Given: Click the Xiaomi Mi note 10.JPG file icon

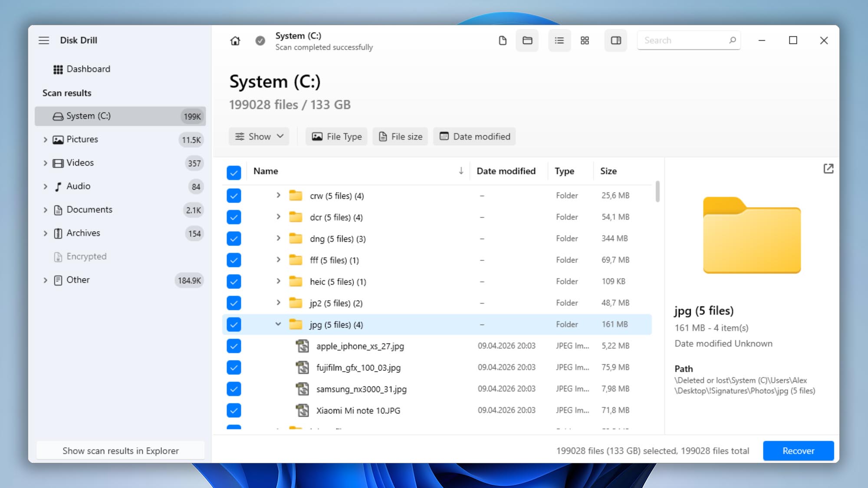Looking at the screenshot, I should click(x=302, y=410).
